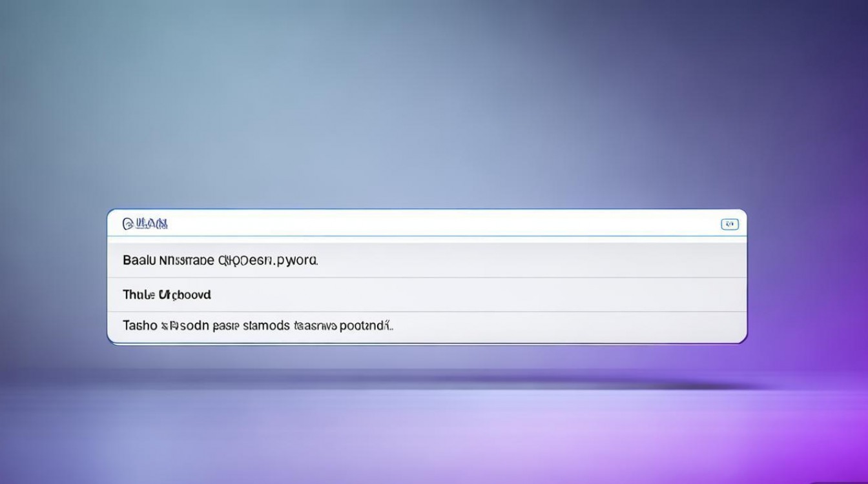
Task: Click the magnifier icon in the search bar
Action: pos(127,224)
